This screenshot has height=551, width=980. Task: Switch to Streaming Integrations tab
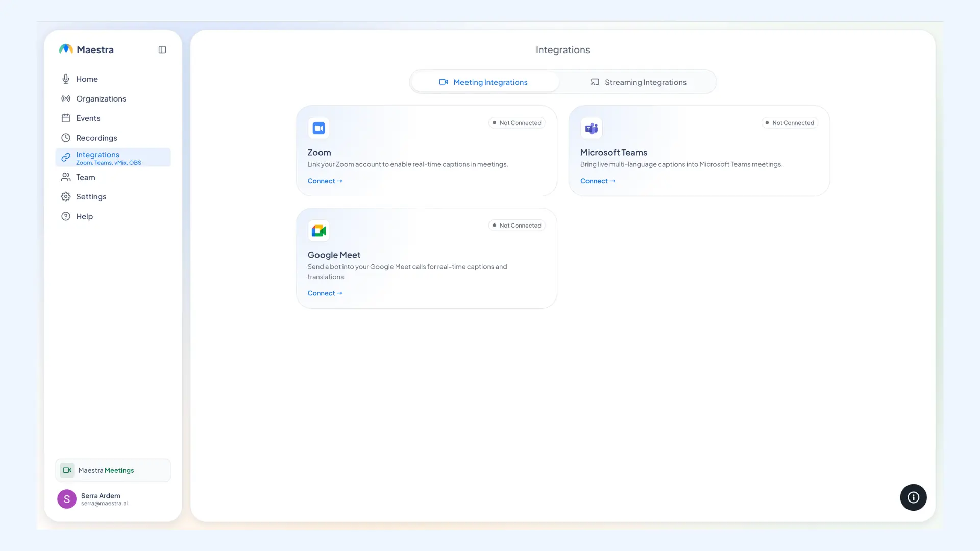[639, 82]
